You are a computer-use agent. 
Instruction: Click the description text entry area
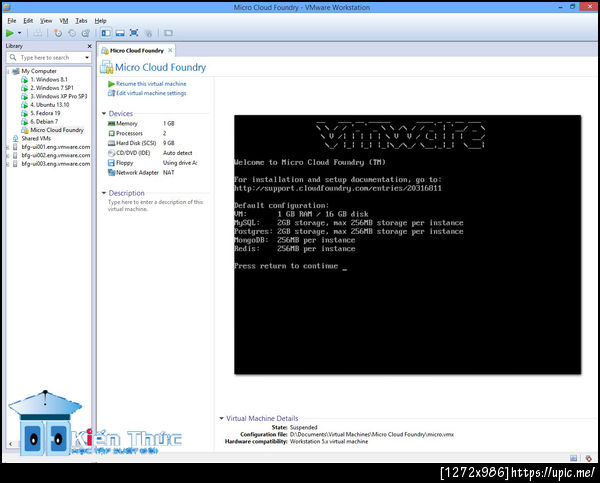coord(155,206)
